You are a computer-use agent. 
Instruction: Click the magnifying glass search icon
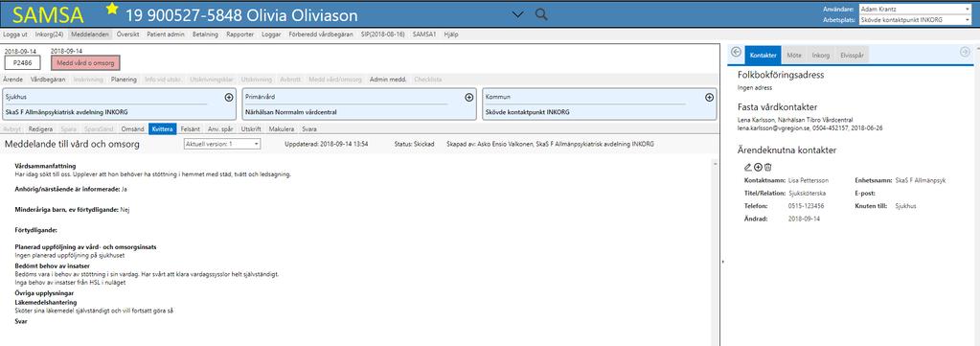pos(541,14)
